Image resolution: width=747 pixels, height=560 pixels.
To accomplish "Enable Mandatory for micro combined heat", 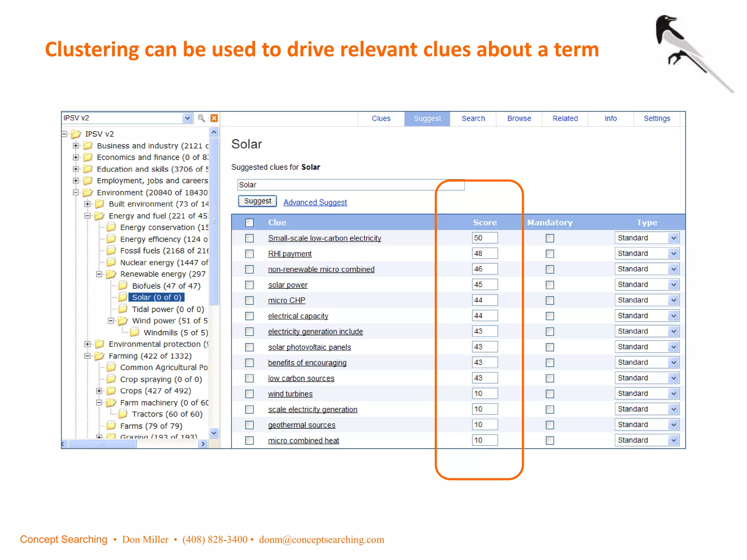I will [550, 440].
